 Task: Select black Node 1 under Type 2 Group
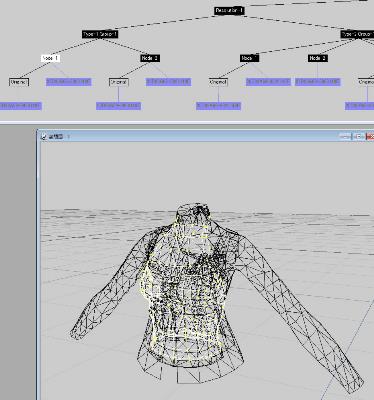pyautogui.click(x=249, y=58)
